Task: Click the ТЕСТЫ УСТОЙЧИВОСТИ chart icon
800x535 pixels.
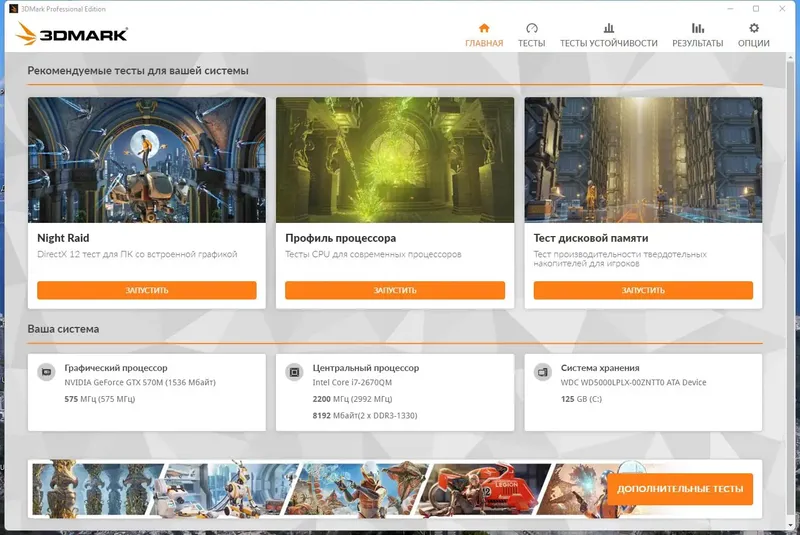Action: click(x=609, y=28)
